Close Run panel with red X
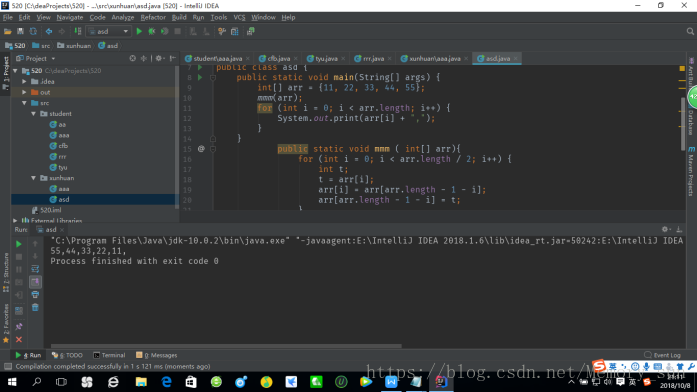Viewport: 697px width, 392px height. [19, 340]
